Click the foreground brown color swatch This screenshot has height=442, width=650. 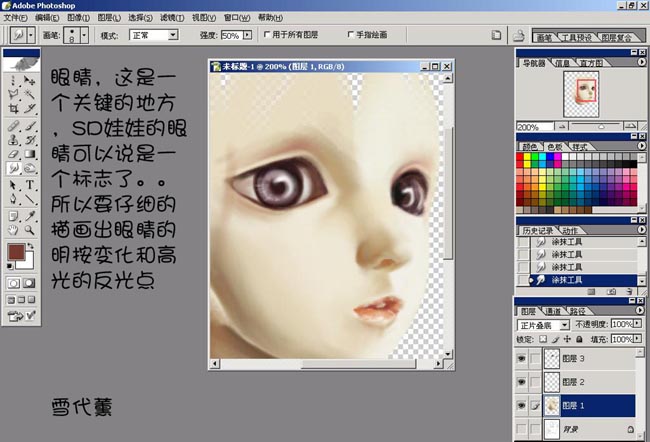coord(17,253)
